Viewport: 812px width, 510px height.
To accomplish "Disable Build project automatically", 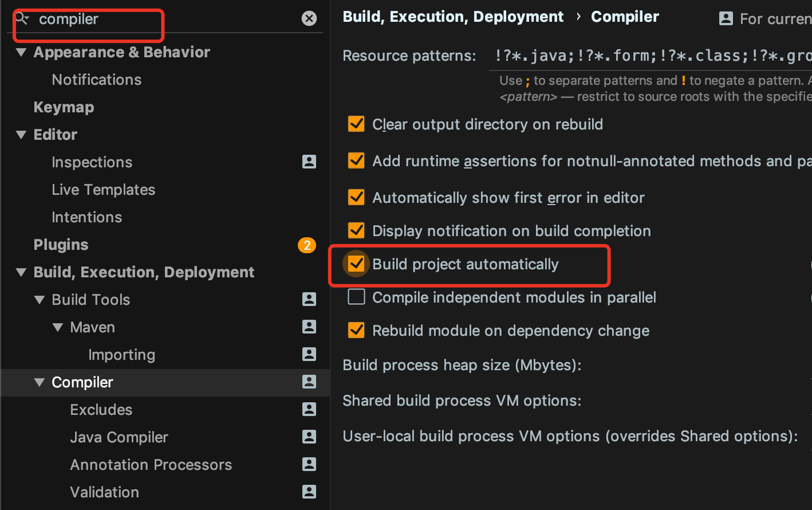I will (357, 264).
